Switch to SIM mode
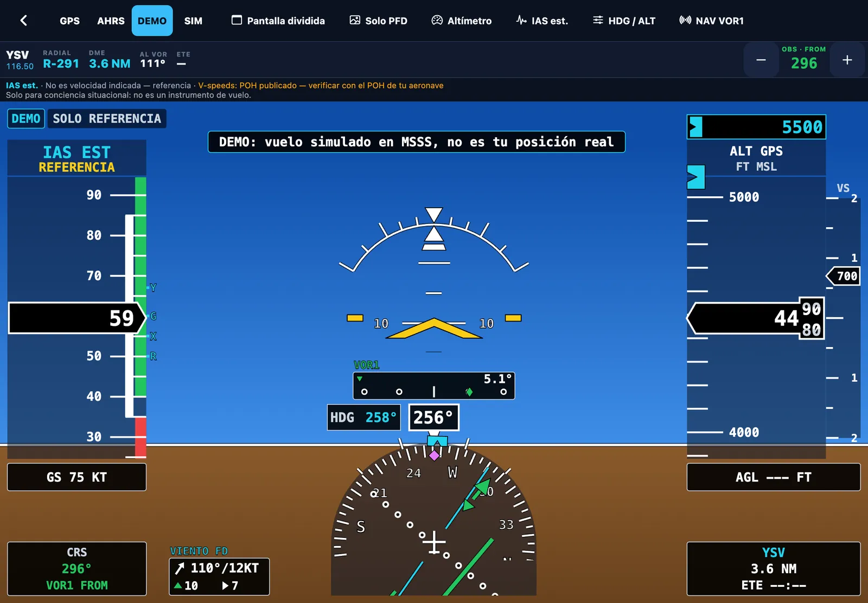This screenshot has height=603, width=868. pos(193,21)
